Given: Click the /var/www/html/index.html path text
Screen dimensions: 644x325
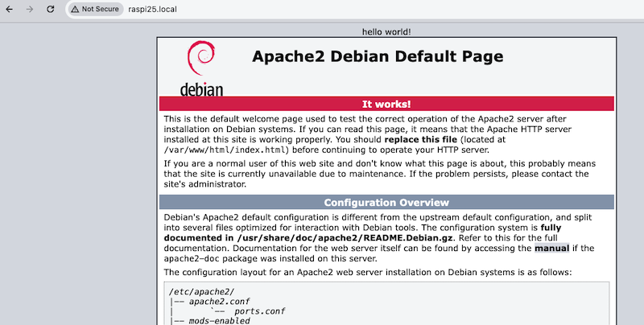Looking at the screenshot, I should (226, 150).
